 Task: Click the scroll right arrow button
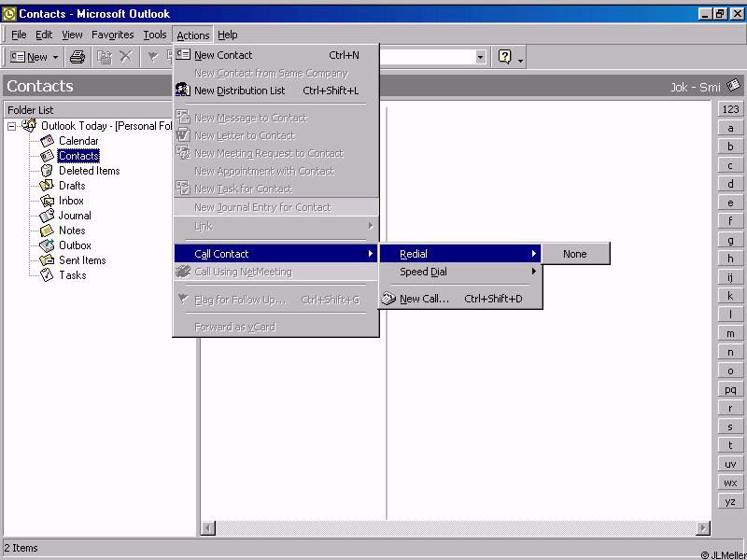click(703, 527)
